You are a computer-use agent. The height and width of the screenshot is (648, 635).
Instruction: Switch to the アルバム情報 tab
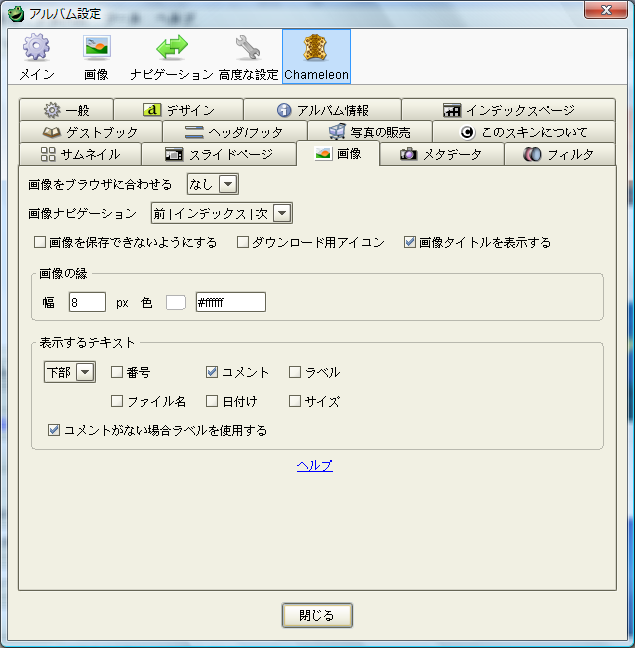coord(322,110)
